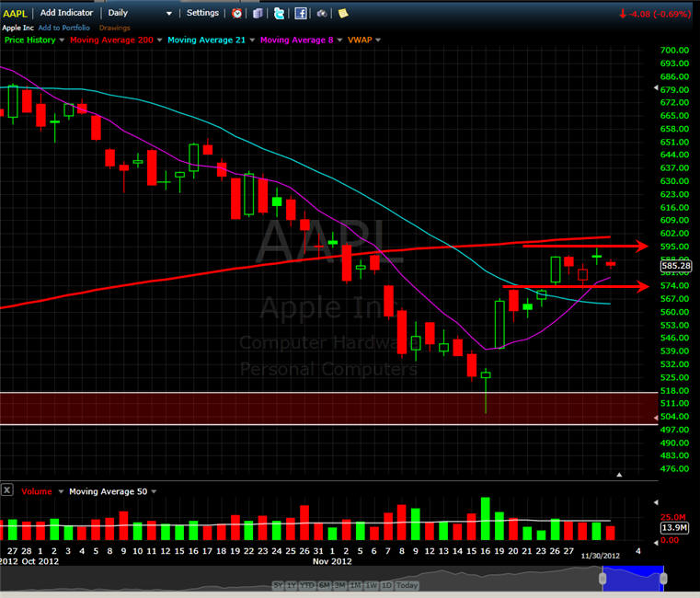
Task: Grab the left handle of range slider
Action: pos(602,579)
